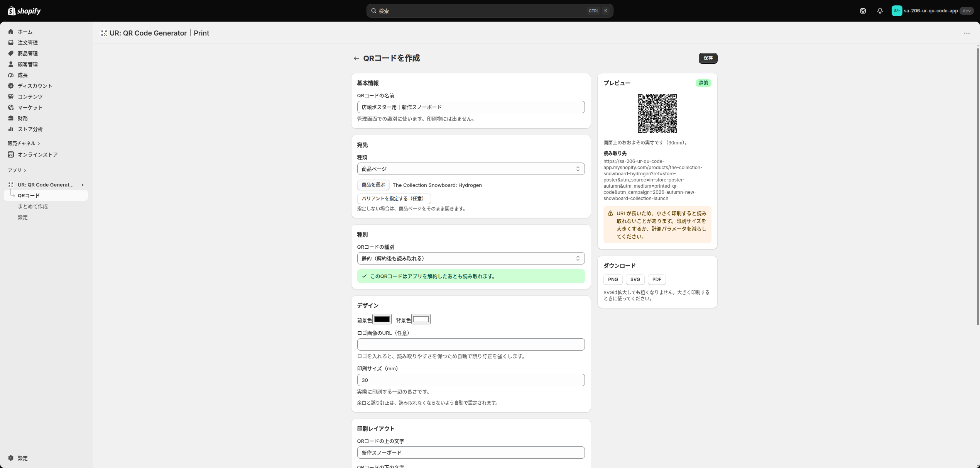Open the 種類 商品ページ dropdown
980x468 pixels.
click(x=471, y=169)
